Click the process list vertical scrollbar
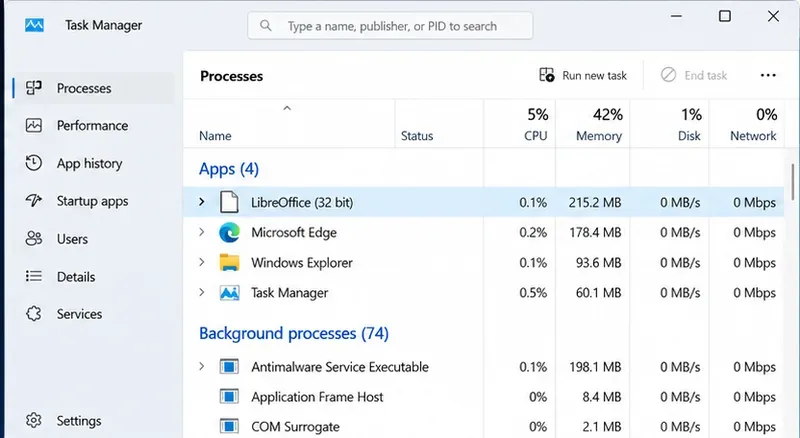 pos(792,182)
